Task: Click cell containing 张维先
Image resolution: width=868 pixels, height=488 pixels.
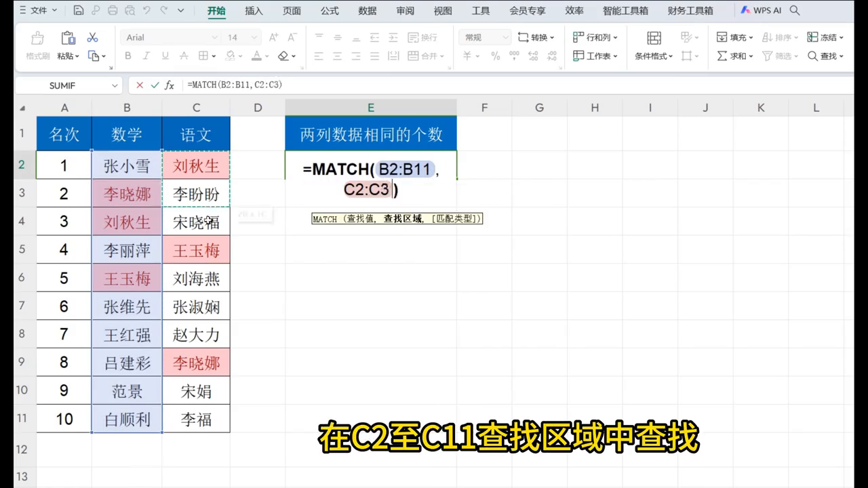Action: click(x=127, y=306)
